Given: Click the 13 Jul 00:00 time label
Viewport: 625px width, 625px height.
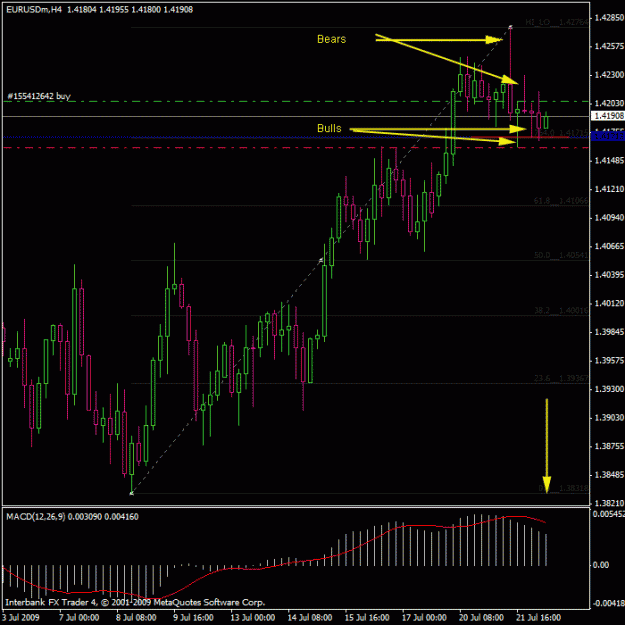Looking at the screenshot, I should 253,618.
